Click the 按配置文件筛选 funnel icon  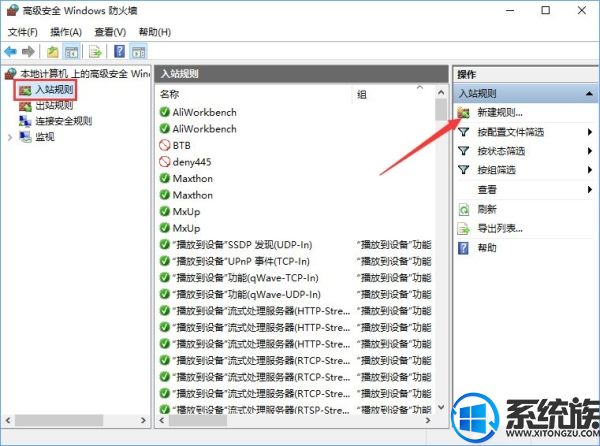click(x=464, y=132)
